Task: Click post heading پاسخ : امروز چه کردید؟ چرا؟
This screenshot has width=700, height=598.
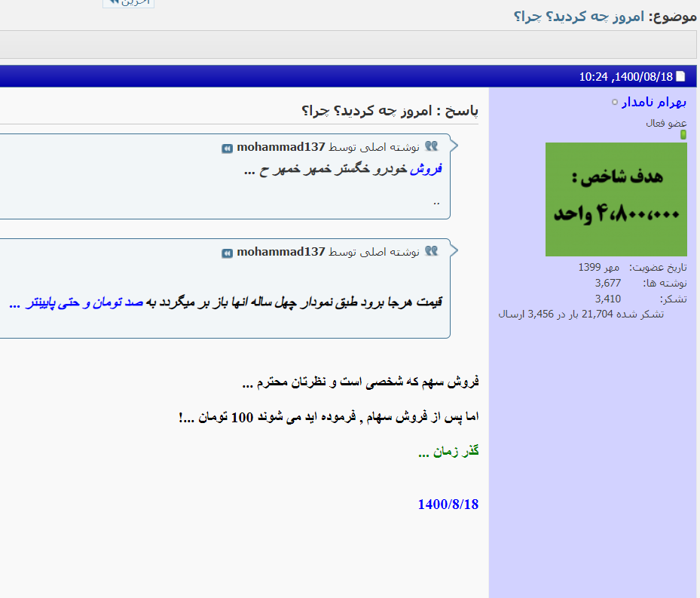Action: [x=390, y=110]
